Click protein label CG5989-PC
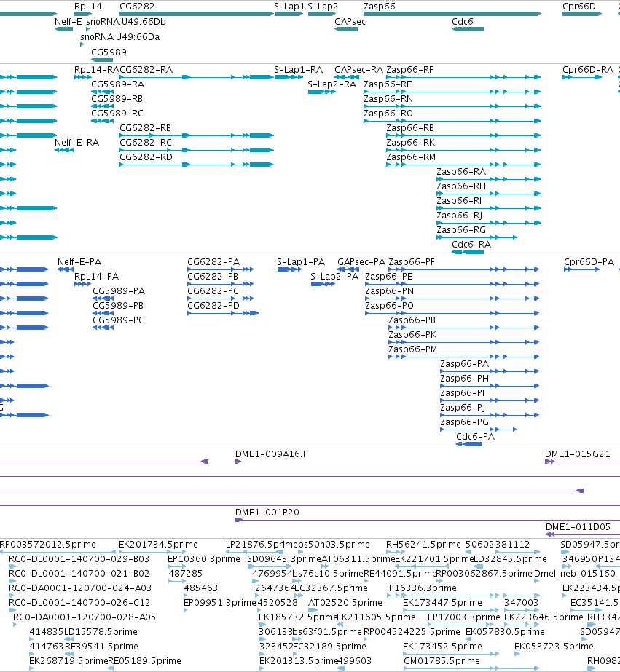Screen dimensions: 620x672 point(118,320)
